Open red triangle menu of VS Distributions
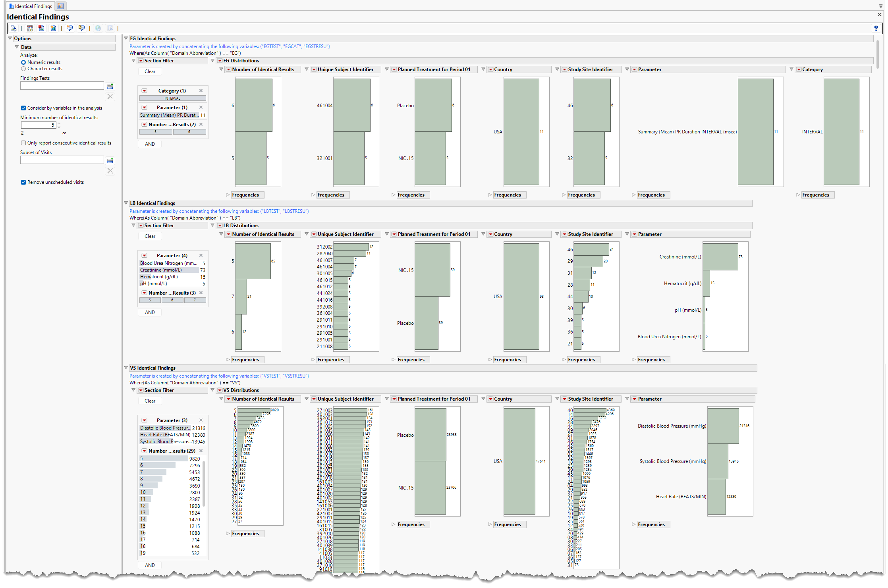The width and height of the screenshot is (888, 588). pos(219,390)
